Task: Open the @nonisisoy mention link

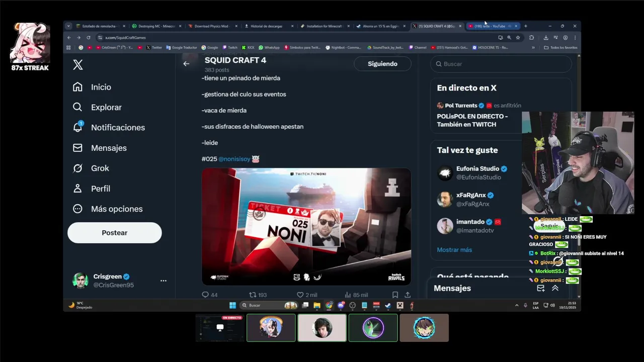Action: (x=234, y=159)
